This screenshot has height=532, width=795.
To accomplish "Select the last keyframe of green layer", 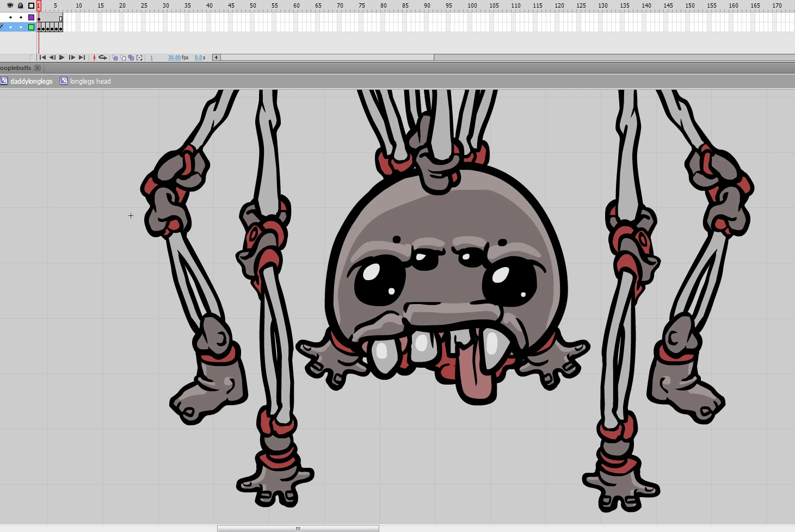I will [x=60, y=27].
